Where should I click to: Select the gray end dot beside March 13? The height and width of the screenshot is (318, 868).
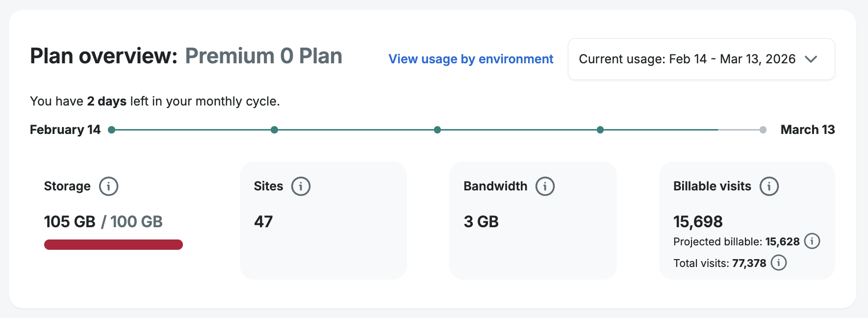coord(763,130)
